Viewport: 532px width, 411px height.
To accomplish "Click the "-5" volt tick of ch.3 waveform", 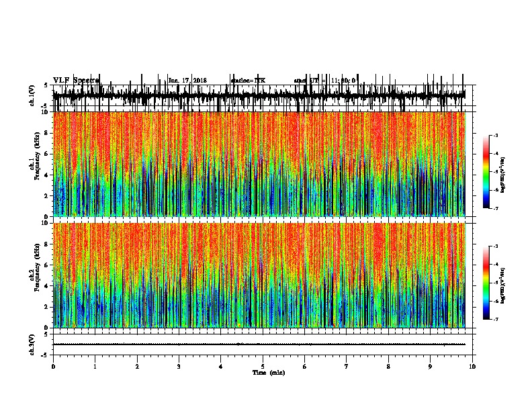I will tap(45, 355).
